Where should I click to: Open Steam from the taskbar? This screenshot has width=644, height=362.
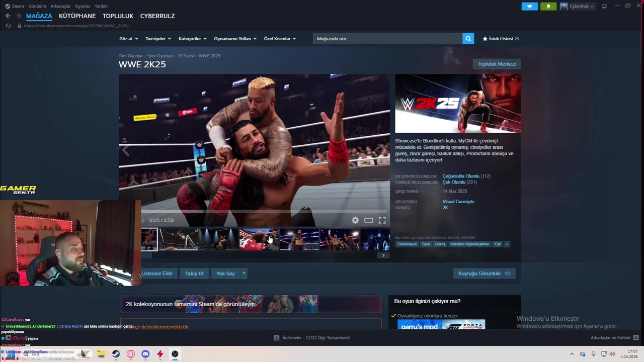(x=116, y=354)
